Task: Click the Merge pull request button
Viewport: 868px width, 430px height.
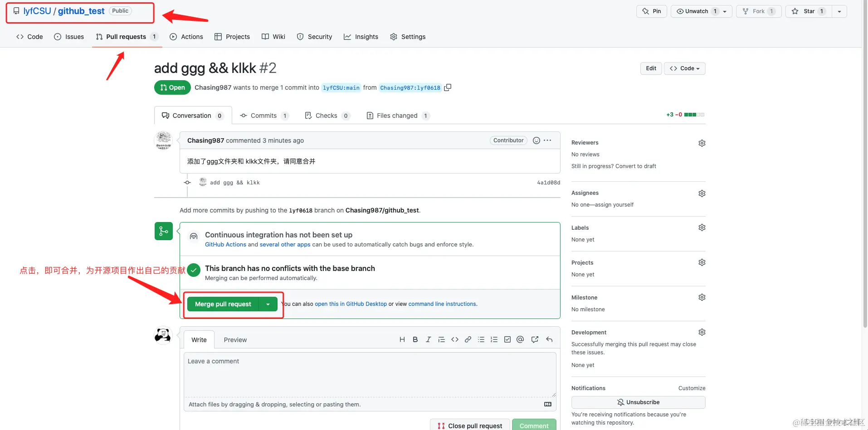Action: [223, 304]
